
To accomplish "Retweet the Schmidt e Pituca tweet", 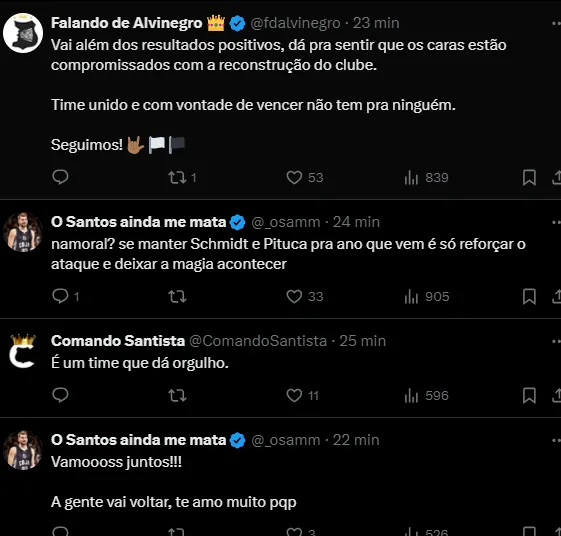I will tap(177, 297).
